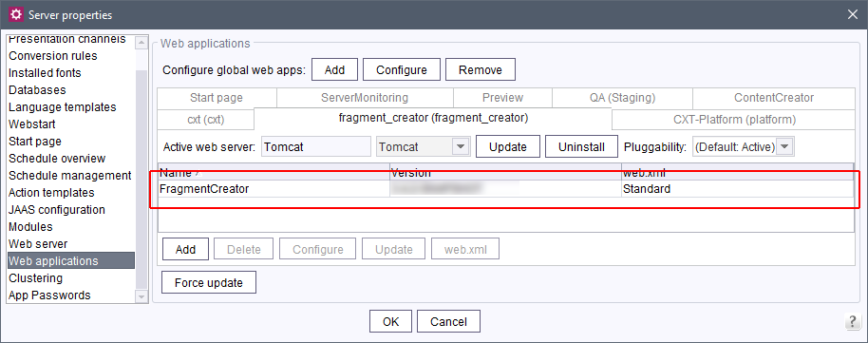The image size is (868, 343).
Task: Click Update below the components table
Action: point(393,249)
